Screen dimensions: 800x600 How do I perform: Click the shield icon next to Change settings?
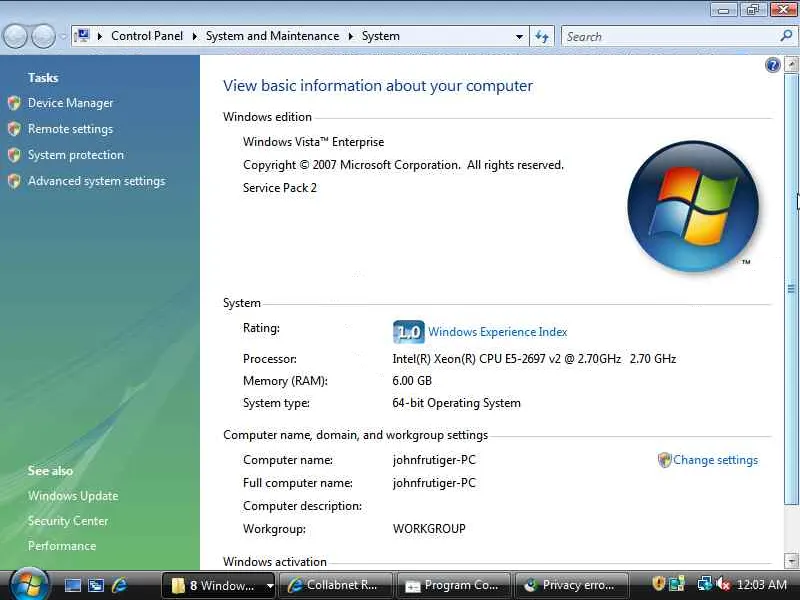point(664,460)
